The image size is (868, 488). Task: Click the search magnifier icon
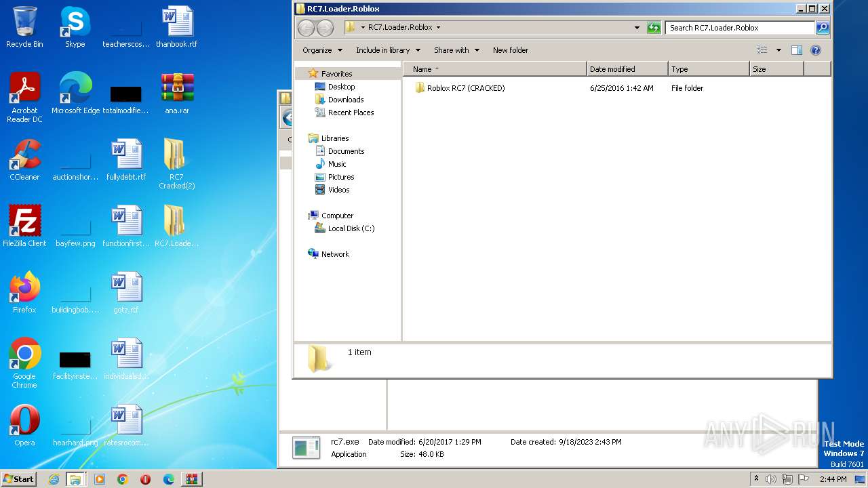[823, 28]
